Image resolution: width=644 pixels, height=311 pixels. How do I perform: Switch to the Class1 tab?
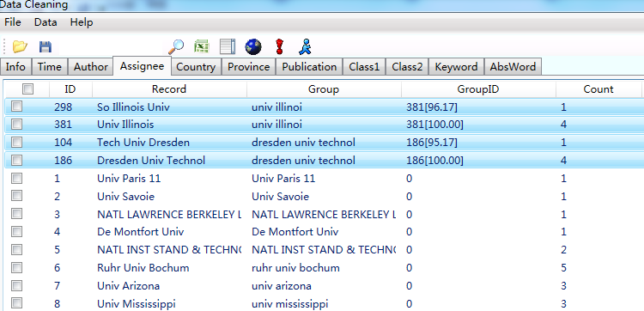364,66
